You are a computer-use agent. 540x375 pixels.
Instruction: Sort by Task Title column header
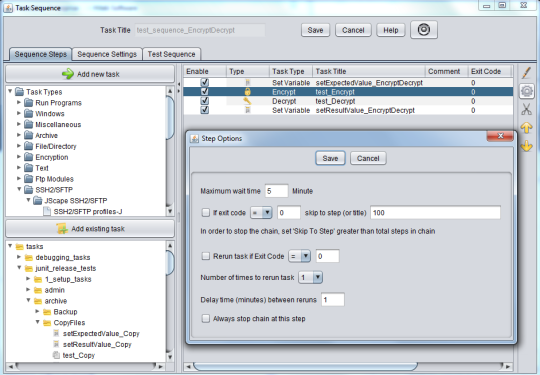pyautogui.click(x=369, y=71)
